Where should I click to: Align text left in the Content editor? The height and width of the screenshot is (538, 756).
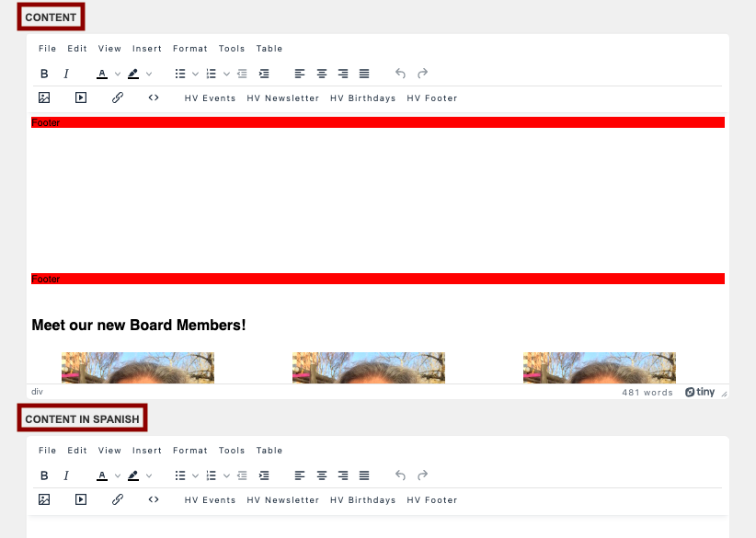tap(300, 74)
